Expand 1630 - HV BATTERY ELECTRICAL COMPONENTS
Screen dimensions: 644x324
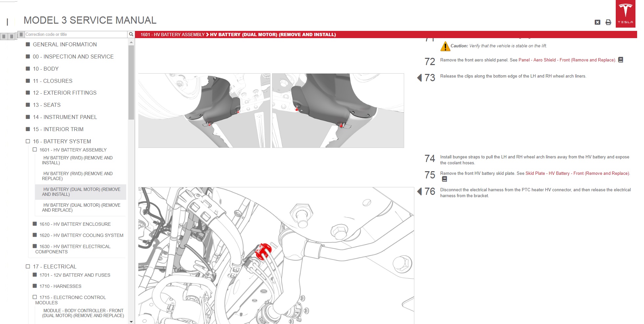tap(34, 246)
